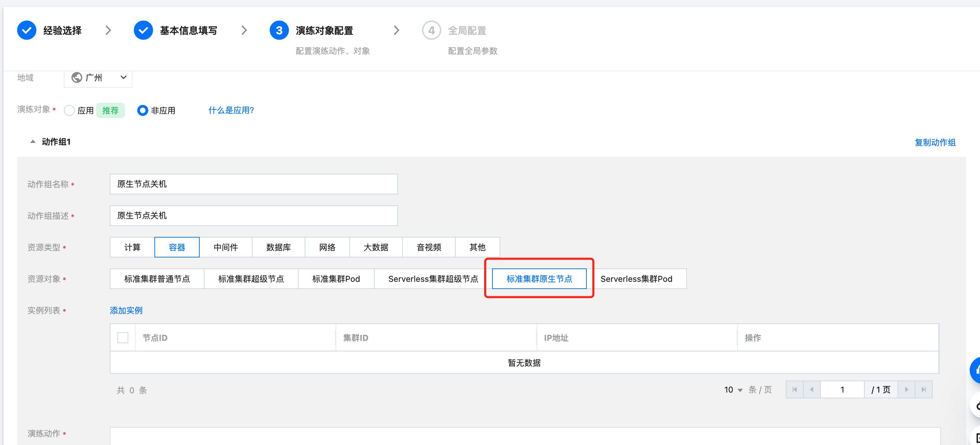Image resolution: width=980 pixels, height=445 pixels.
Task: Open the 什么是应用? help link
Action: (231, 111)
